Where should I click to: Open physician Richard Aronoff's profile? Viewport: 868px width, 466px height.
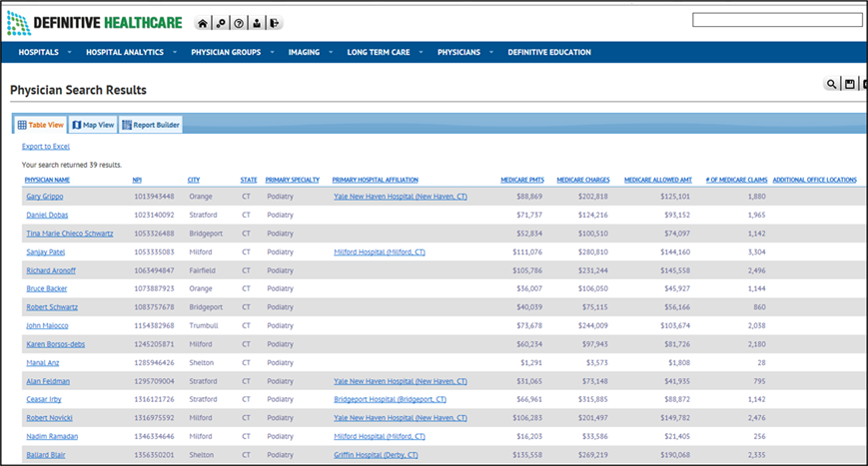51,270
